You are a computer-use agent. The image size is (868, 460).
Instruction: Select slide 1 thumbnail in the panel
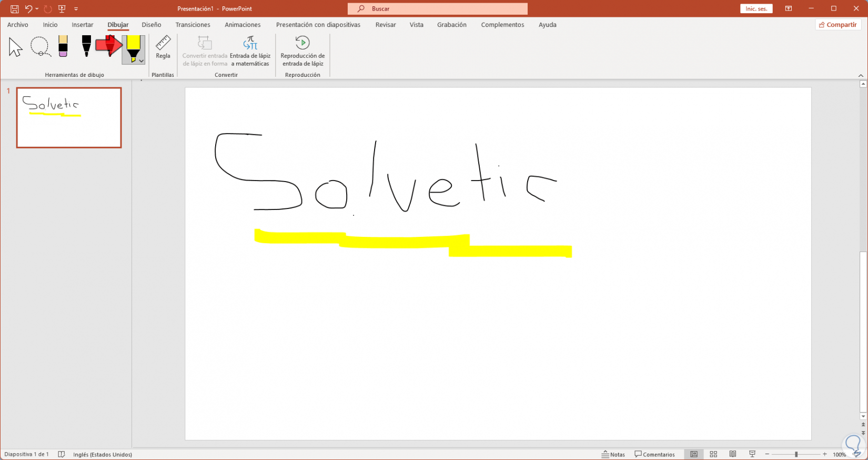click(x=69, y=117)
